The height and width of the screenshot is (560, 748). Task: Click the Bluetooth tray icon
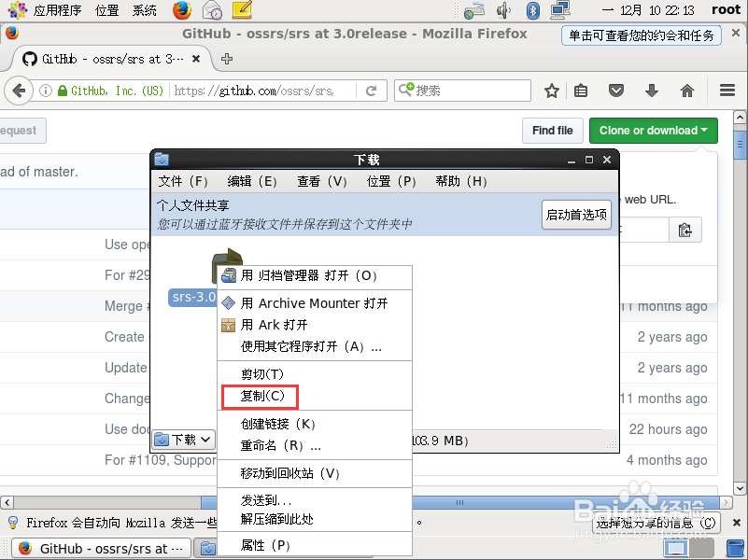(x=532, y=10)
